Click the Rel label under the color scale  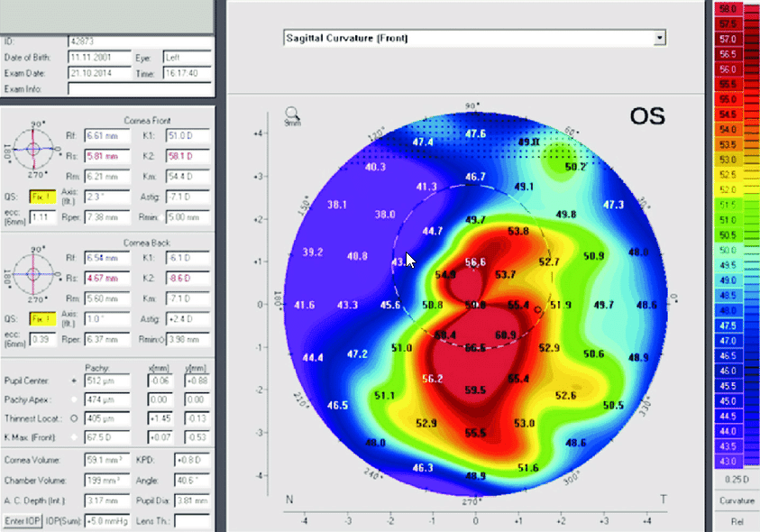click(x=737, y=522)
